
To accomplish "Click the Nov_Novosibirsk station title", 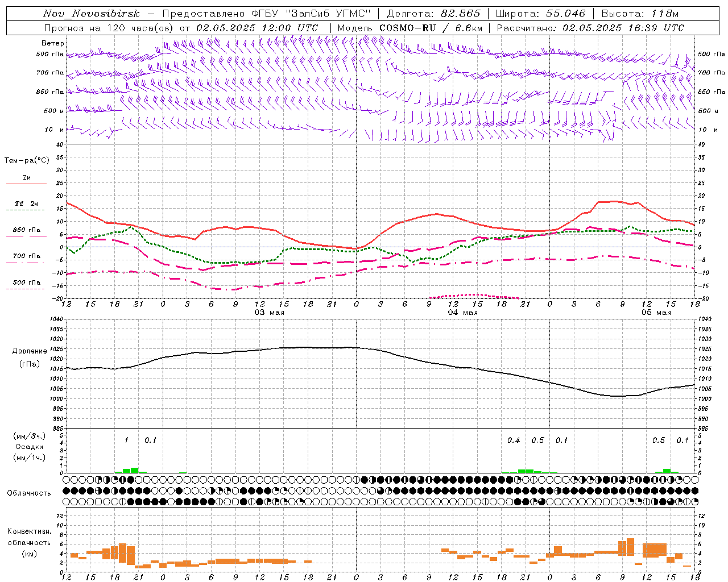I will (92, 14).
